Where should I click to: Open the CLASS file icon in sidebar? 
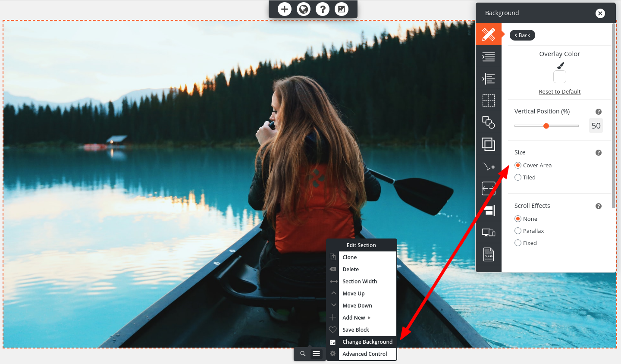point(489,254)
